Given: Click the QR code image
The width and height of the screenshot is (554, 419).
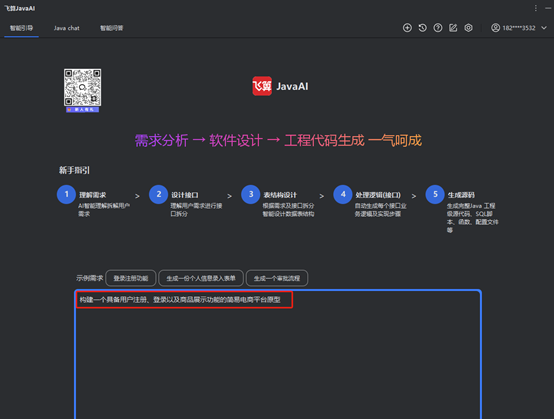Looking at the screenshot, I should (x=82, y=87).
